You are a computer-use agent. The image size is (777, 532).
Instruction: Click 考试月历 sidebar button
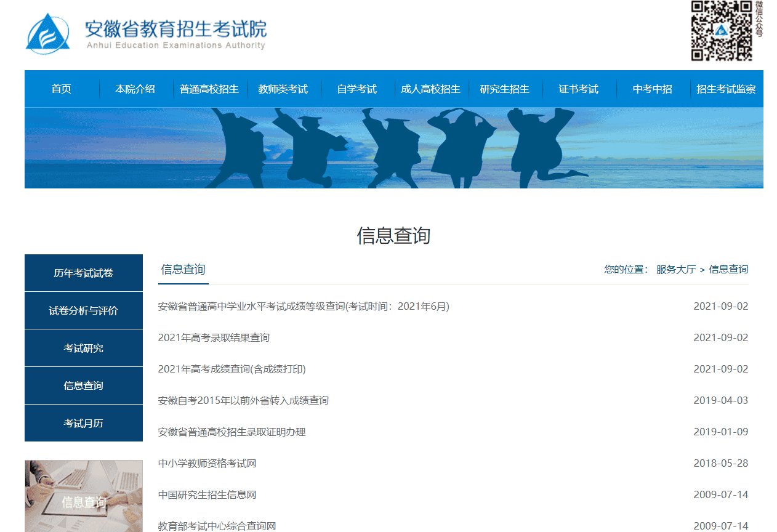(84, 424)
